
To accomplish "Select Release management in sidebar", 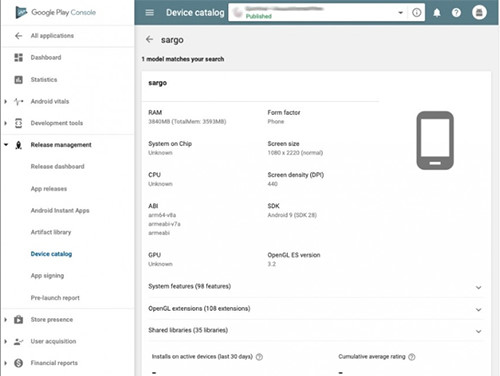I will click(61, 145).
